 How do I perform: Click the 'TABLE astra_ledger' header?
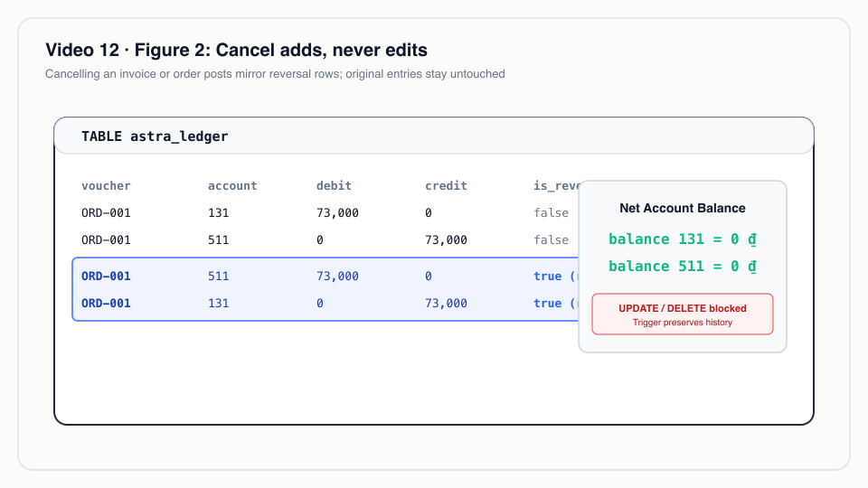[155, 136]
